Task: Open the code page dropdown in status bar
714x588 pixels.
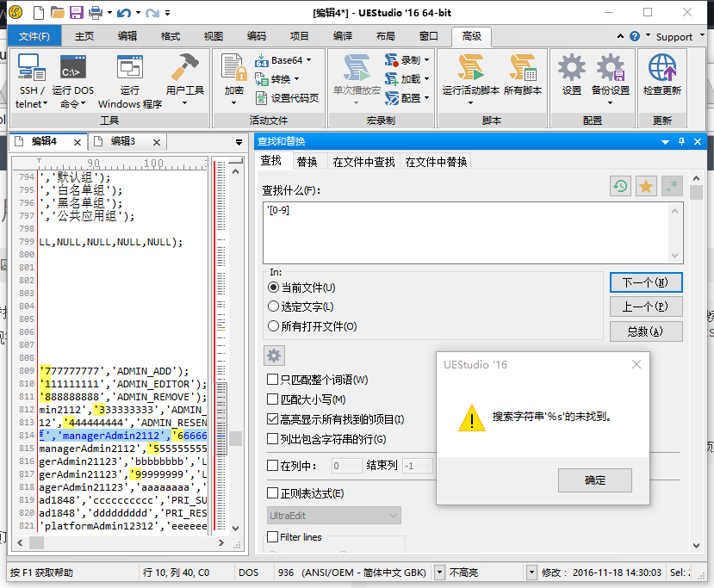Action: 439,572
